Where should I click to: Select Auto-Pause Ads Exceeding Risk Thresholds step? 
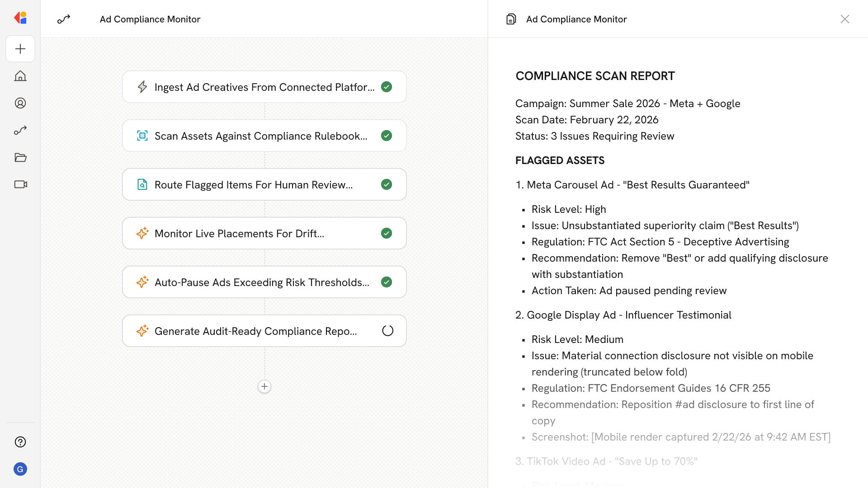pos(264,282)
